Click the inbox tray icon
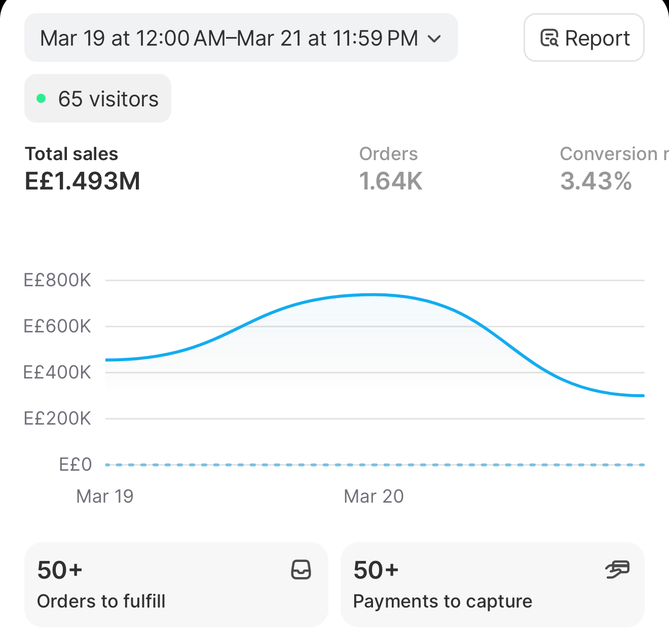 (301, 570)
